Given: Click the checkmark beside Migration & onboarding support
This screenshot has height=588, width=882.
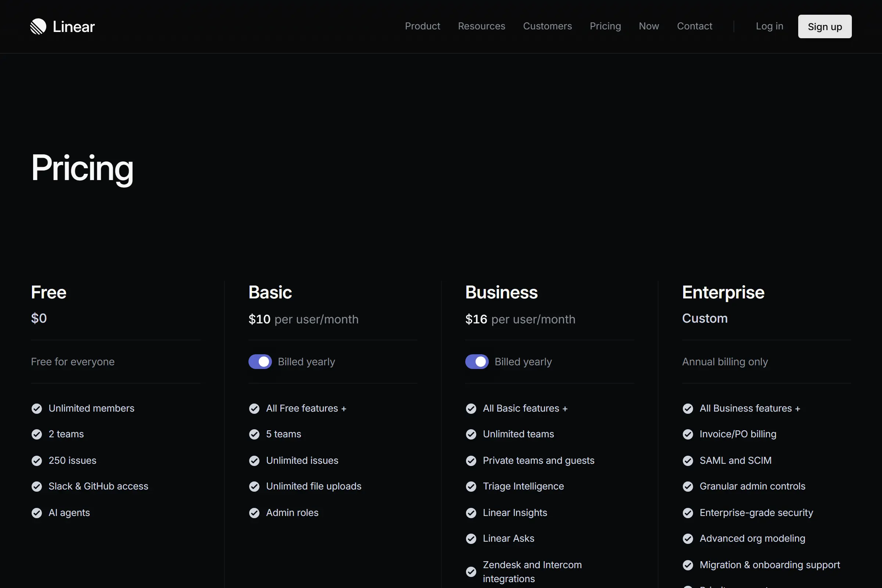Looking at the screenshot, I should coord(688,565).
